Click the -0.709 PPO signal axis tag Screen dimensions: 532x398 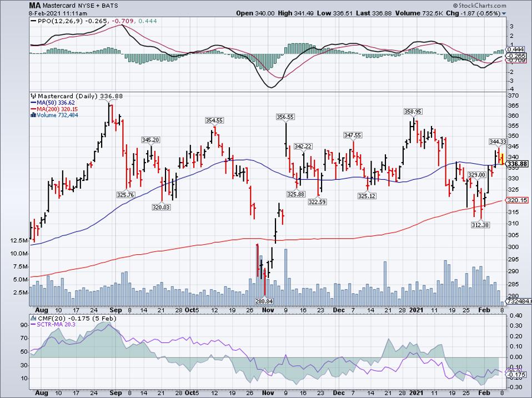pyautogui.click(x=517, y=61)
